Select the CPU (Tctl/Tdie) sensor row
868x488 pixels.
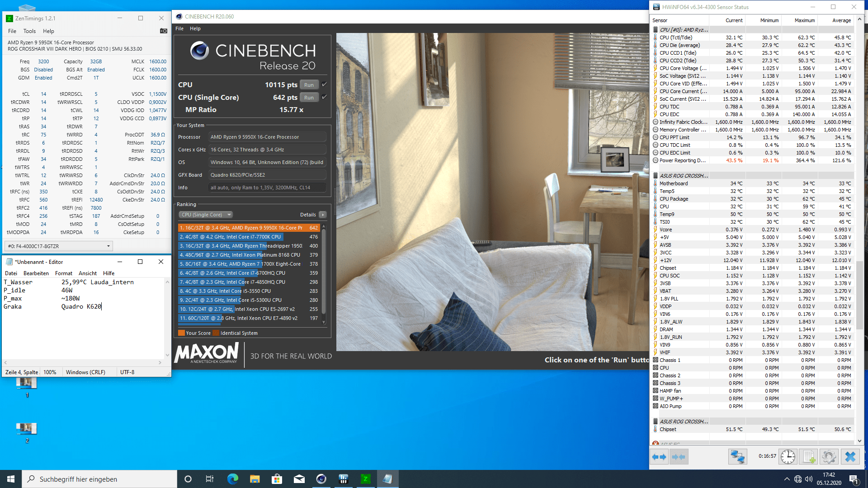(753, 38)
